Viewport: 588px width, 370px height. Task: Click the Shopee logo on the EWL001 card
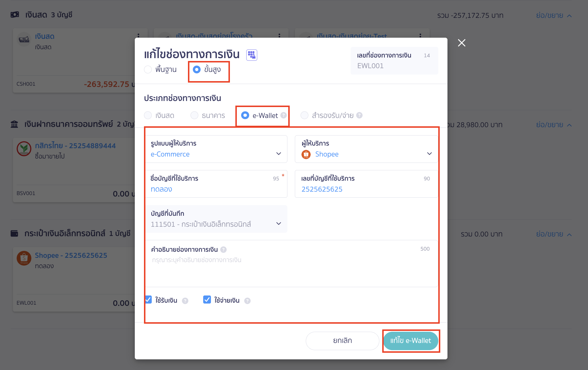click(24, 258)
